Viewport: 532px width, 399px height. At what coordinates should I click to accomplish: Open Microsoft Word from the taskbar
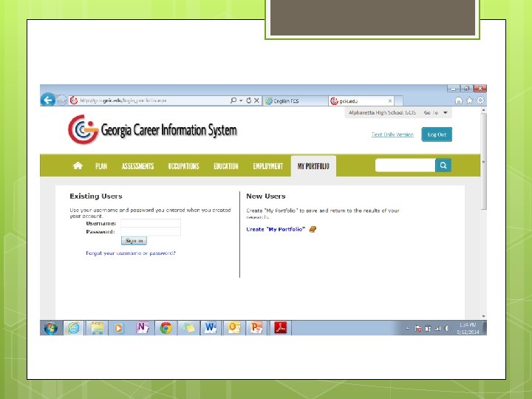click(x=211, y=328)
